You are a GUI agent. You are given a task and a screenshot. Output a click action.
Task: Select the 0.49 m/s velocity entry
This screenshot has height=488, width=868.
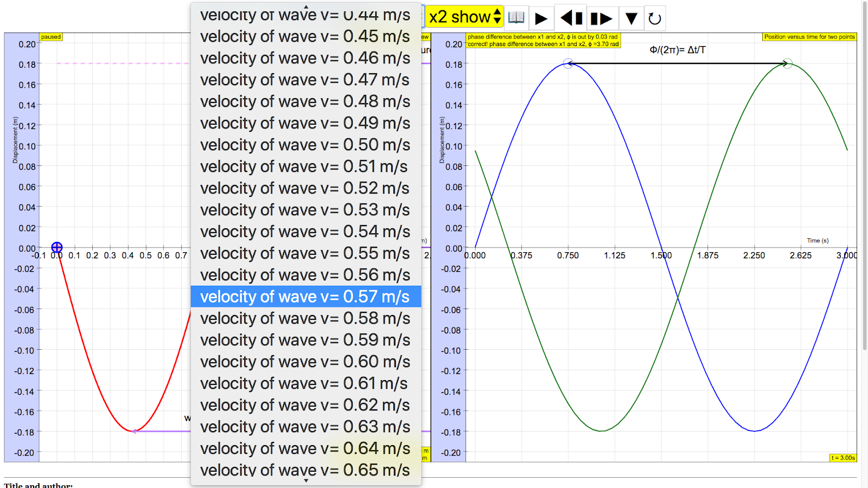[x=306, y=123]
